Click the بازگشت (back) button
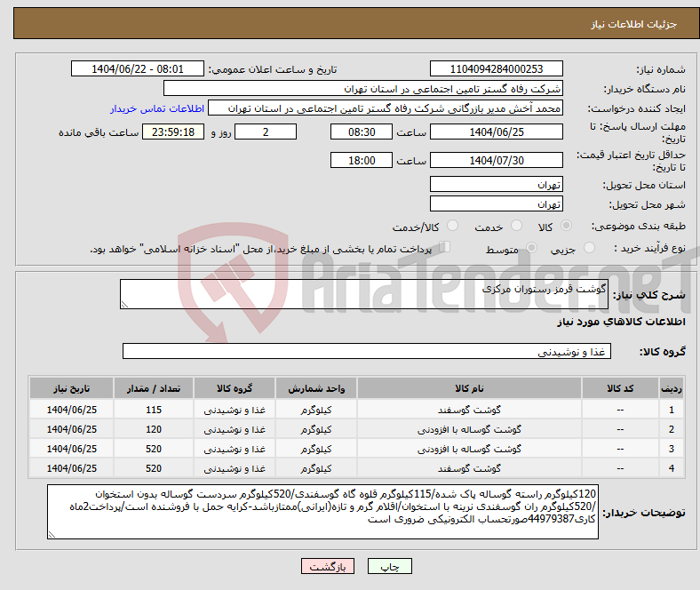This screenshot has width=700, height=590. 328,566
